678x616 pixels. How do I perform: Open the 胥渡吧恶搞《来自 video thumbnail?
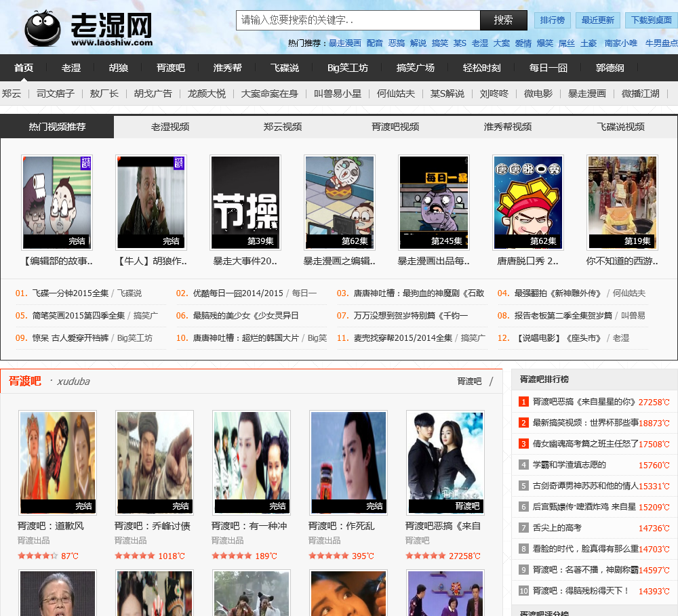(x=445, y=463)
